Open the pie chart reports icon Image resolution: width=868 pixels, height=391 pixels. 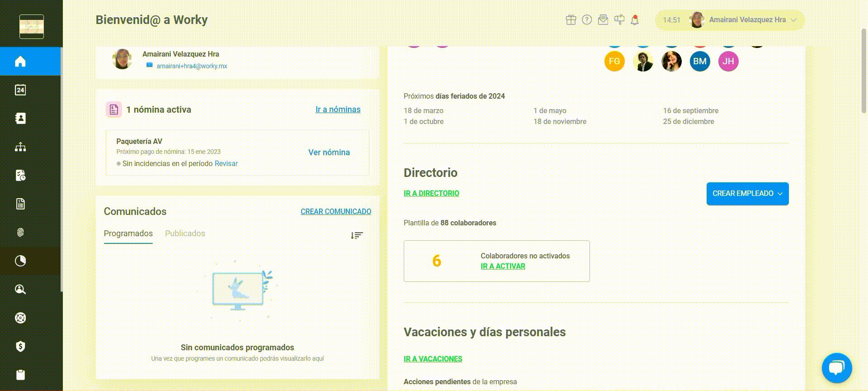pos(20,261)
